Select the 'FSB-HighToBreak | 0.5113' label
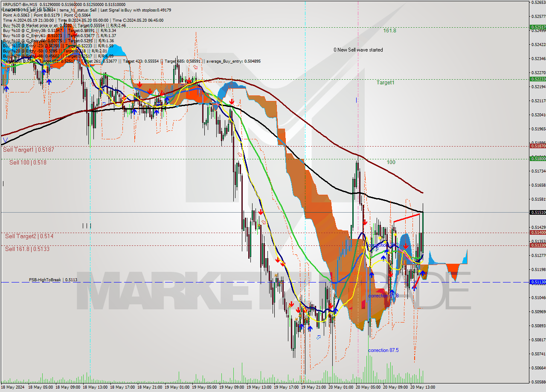Screen dimensions: 546x392 click(x=53, y=280)
